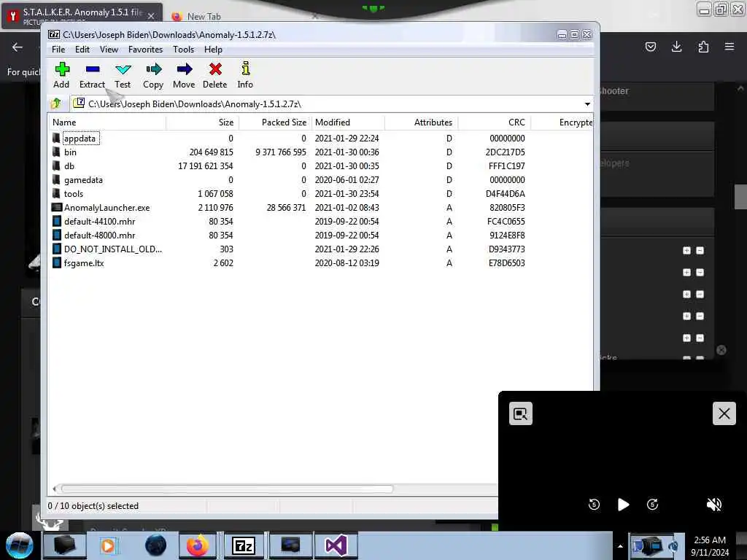Viewport: 747px width, 560px height.
Task: Close the S.T.A.L.K.E.R. Anomaly tab
Action: (150, 16)
